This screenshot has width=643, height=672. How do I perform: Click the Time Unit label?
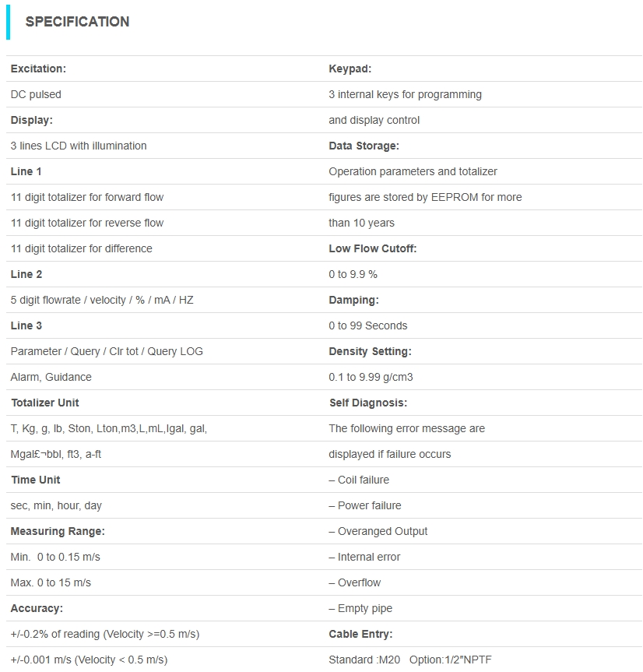pyautogui.click(x=35, y=480)
